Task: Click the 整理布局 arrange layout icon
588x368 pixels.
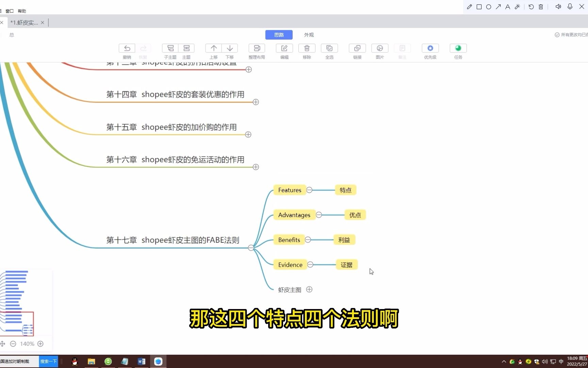Action: (257, 48)
